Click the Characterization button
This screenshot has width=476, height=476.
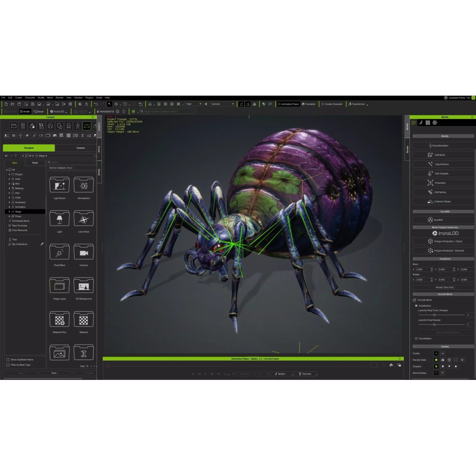[443, 146]
